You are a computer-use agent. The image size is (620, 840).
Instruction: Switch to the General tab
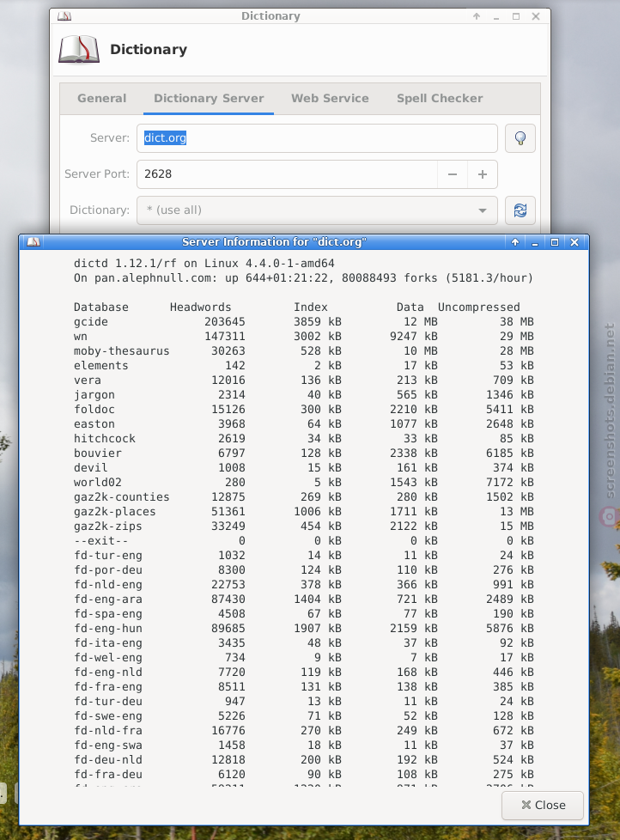[x=101, y=99]
